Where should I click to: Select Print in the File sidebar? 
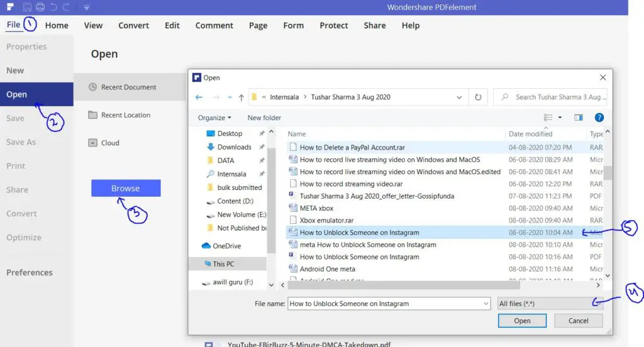(16, 166)
